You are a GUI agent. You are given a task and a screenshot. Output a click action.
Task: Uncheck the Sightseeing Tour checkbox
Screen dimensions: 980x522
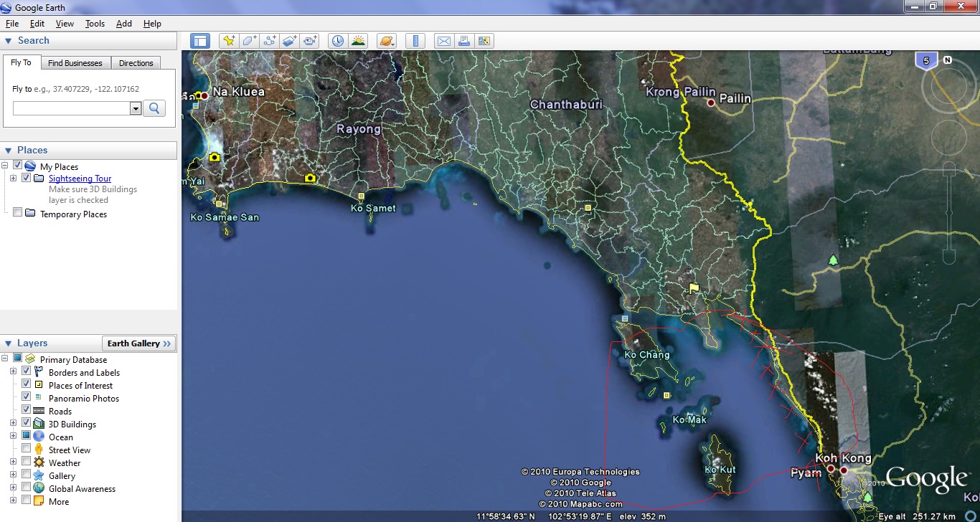coord(27,178)
